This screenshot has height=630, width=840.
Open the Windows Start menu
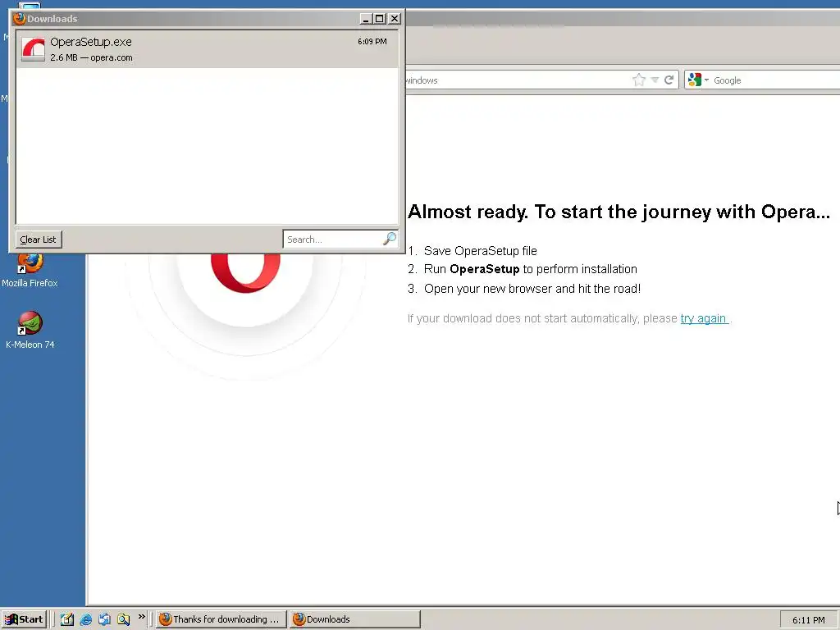click(x=24, y=619)
